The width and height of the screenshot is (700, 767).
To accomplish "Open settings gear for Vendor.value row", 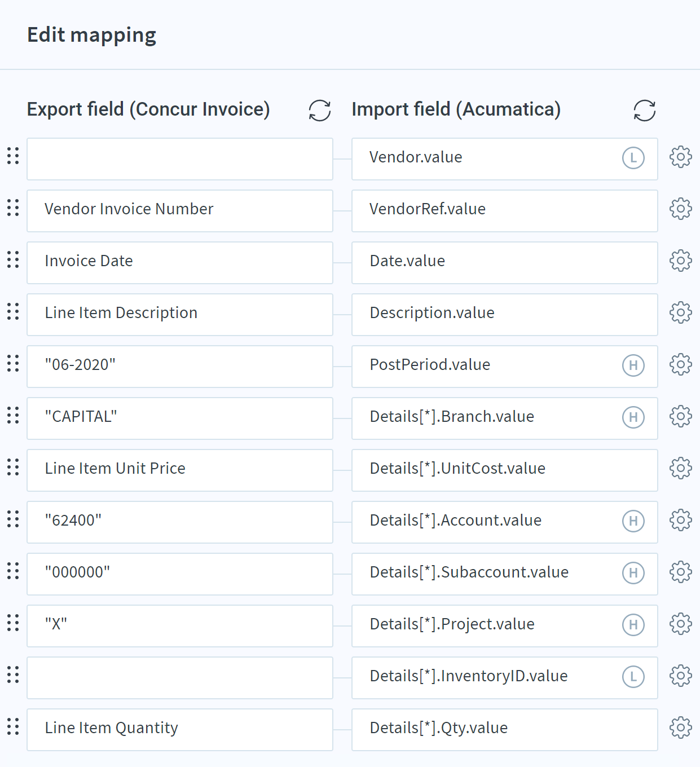I will tap(681, 157).
